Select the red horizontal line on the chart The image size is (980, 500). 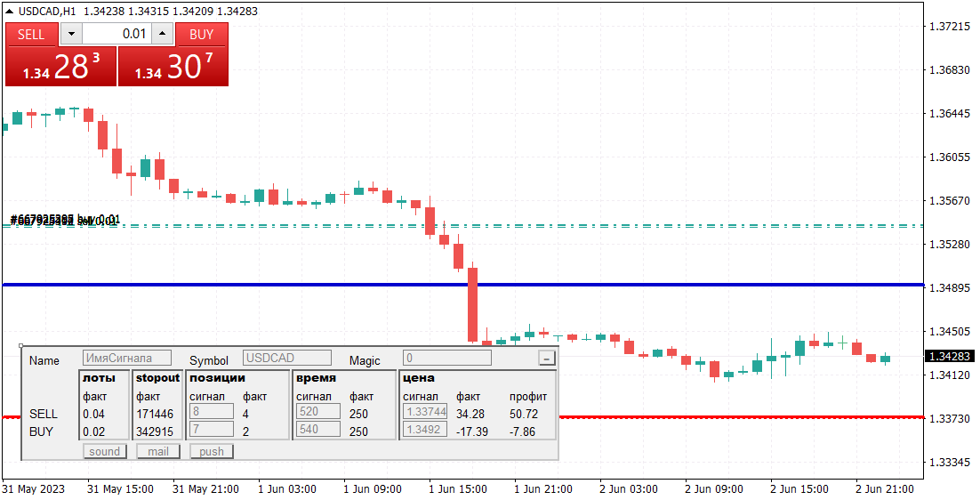tap(741, 417)
